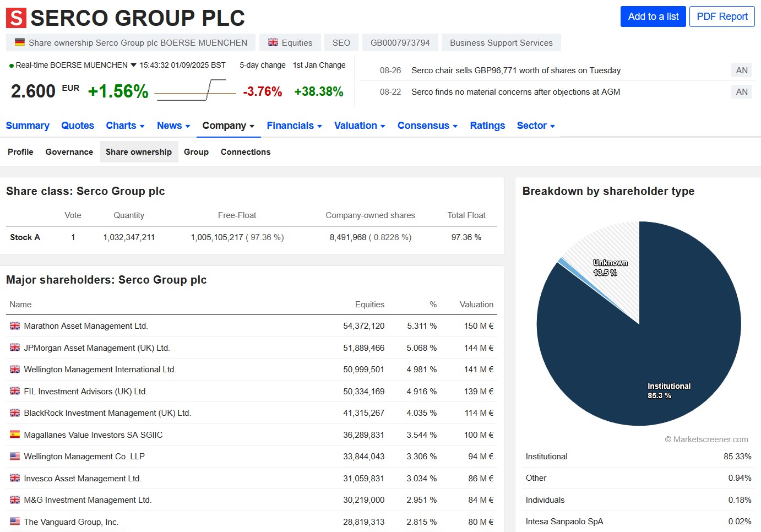Click the flag icon next to JPMorgan Asset Management
Screen dimensions: 761x532
pyautogui.click(x=15, y=348)
